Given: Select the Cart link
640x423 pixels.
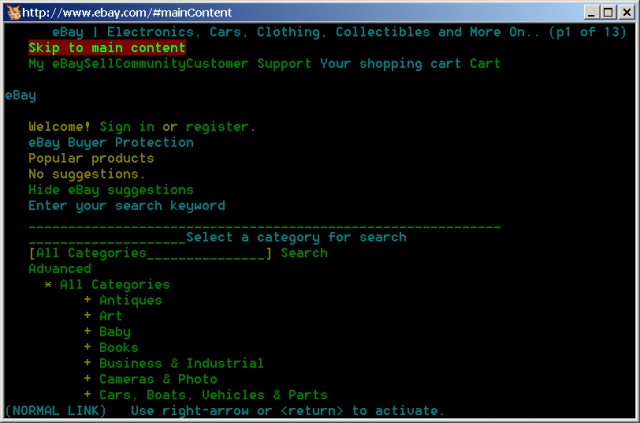Looking at the screenshot, I should coord(485,64).
